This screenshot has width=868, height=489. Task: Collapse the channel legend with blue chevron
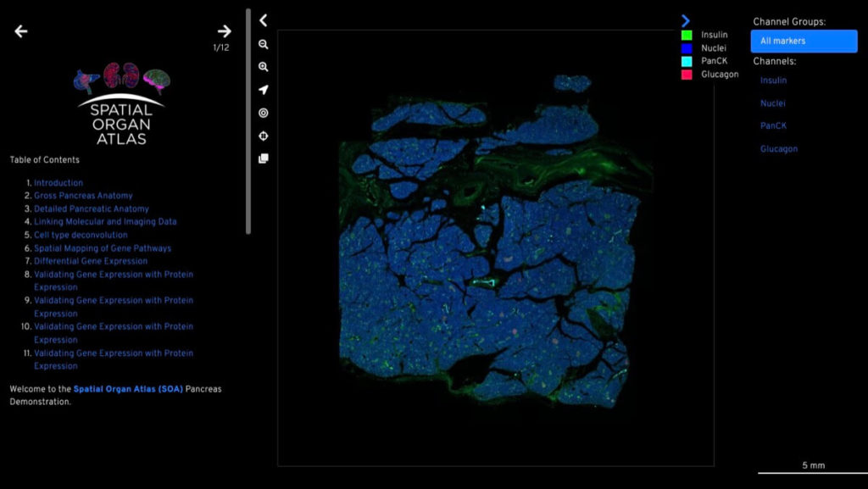pyautogui.click(x=686, y=20)
